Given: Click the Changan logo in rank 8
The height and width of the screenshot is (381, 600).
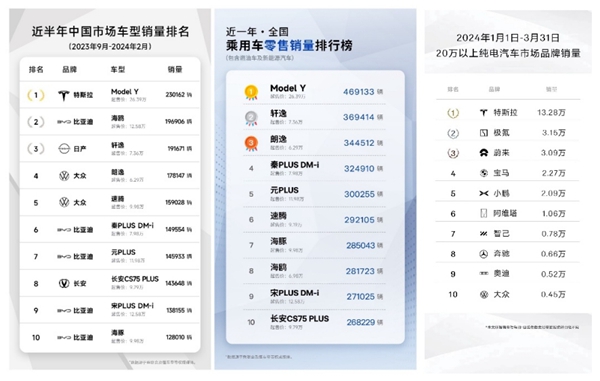Looking at the screenshot, I should [64, 283].
